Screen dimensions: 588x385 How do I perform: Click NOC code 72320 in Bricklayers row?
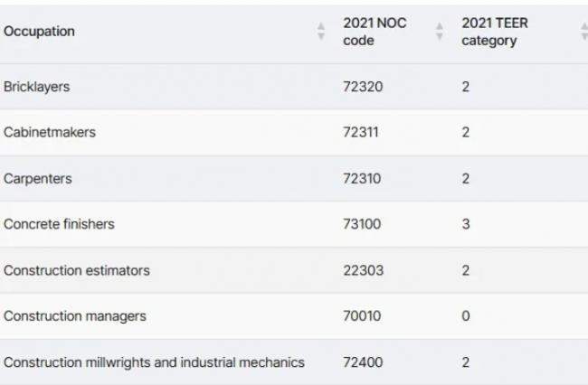click(x=362, y=88)
